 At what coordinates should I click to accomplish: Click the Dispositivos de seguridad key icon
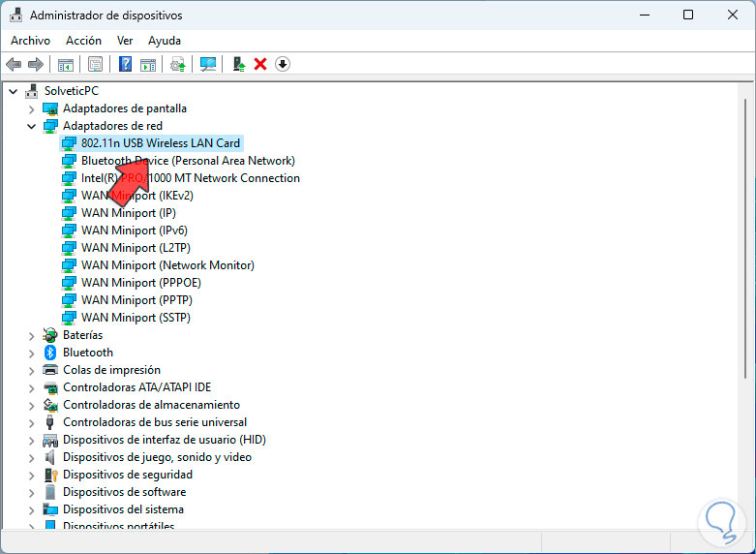coord(50,475)
